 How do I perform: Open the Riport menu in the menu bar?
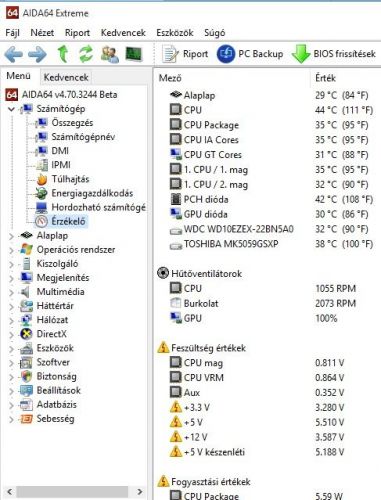(x=77, y=33)
